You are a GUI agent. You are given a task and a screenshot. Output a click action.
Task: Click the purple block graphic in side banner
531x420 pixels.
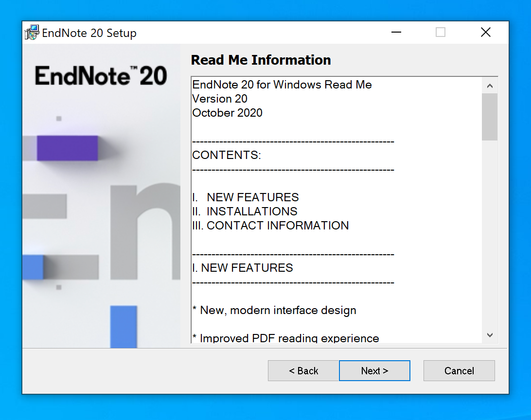67,148
